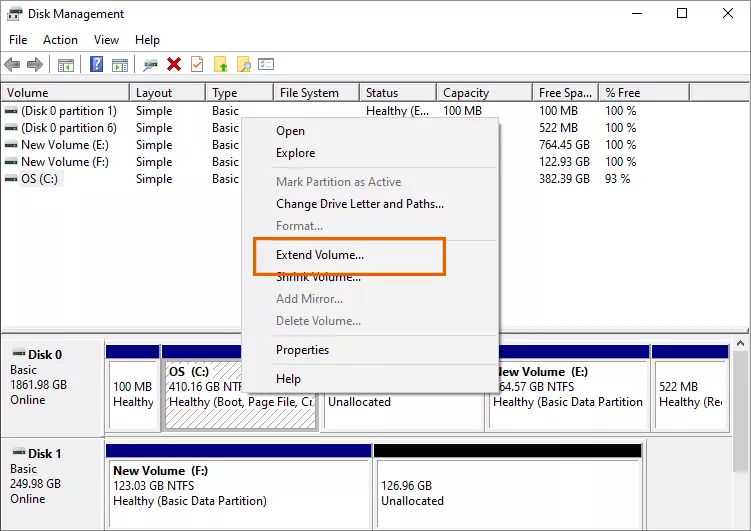The image size is (751, 531).
Task: Click the Connect drive toolbar icon
Action: click(150, 65)
